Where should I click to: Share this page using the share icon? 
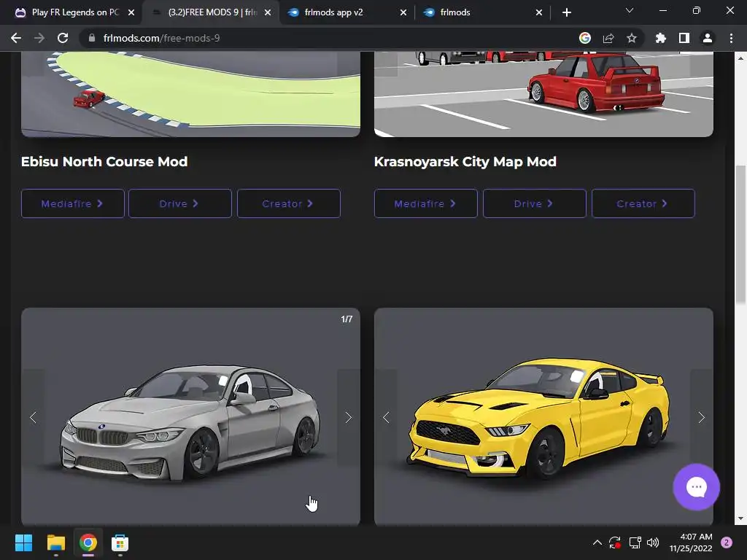pyautogui.click(x=608, y=38)
